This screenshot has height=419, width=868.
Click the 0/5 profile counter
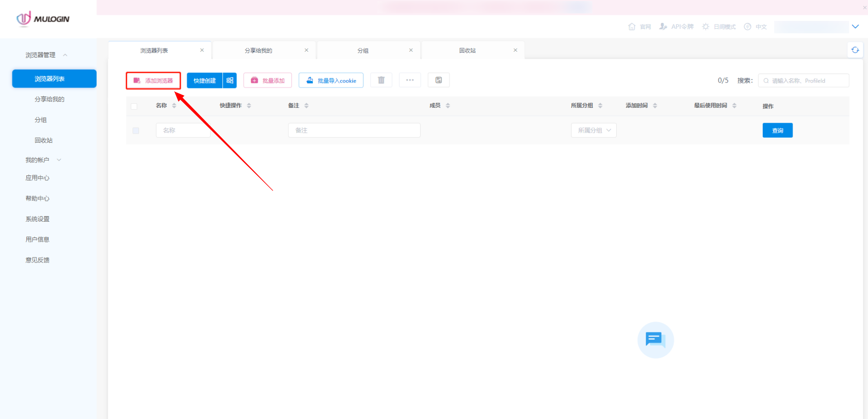click(x=723, y=81)
